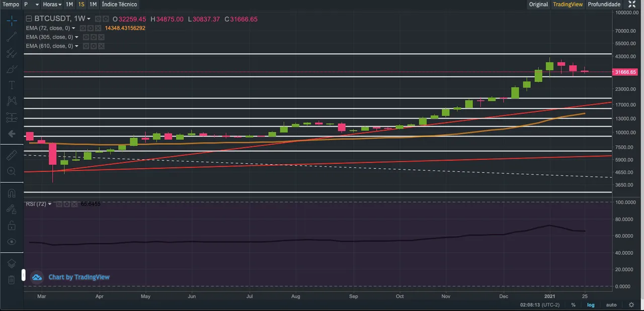Click the 100000.00 price axis label
644x311 pixels.
point(626,13)
